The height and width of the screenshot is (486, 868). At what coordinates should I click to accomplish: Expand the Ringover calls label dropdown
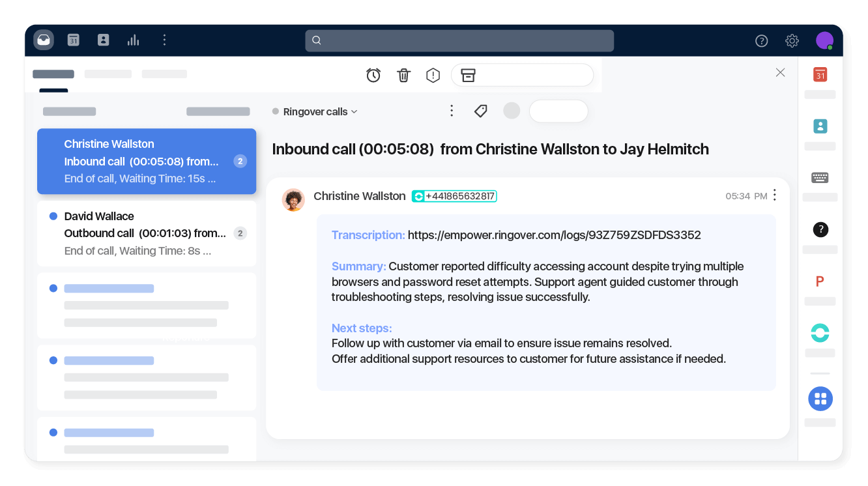click(354, 111)
